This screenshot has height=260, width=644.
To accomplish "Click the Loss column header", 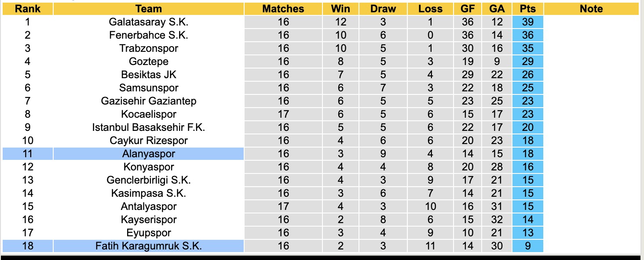I will click(430, 9).
